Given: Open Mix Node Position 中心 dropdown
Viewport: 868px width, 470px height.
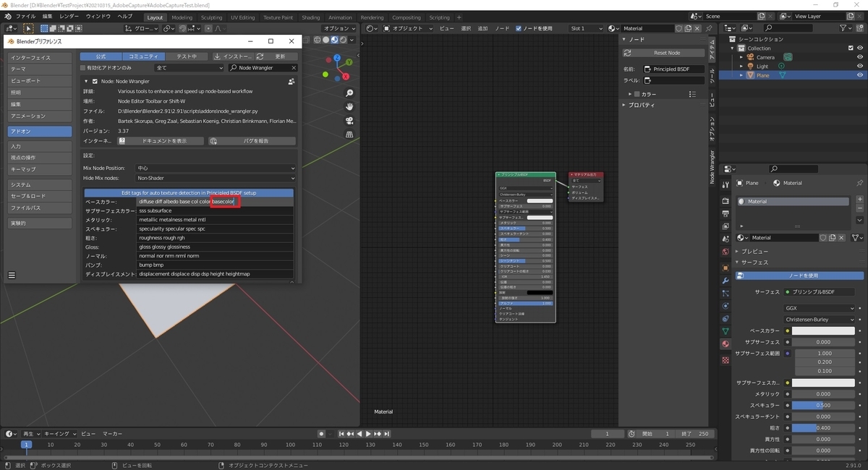Looking at the screenshot, I should [216, 168].
